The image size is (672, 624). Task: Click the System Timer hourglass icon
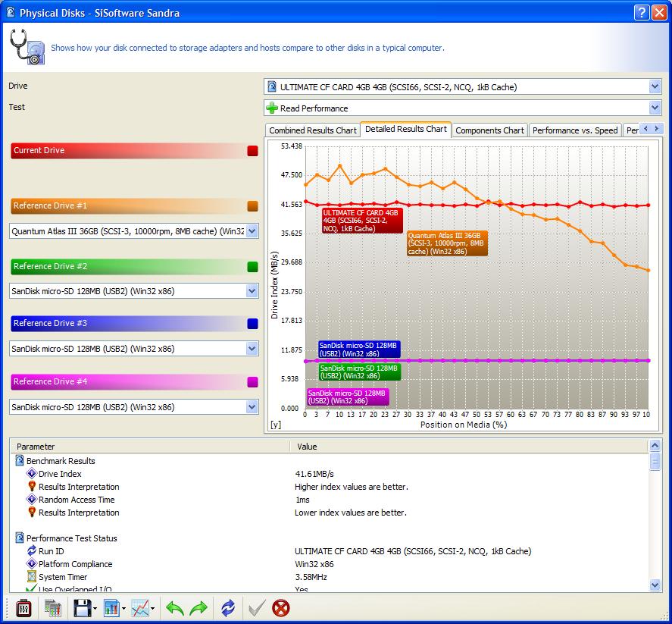tap(32, 576)
